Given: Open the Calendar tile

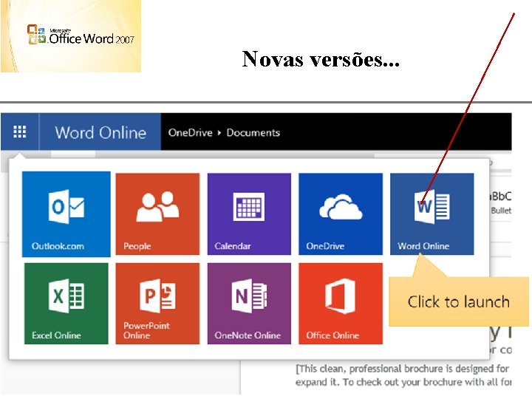Looking at the screenshot, I should (249, 214).
